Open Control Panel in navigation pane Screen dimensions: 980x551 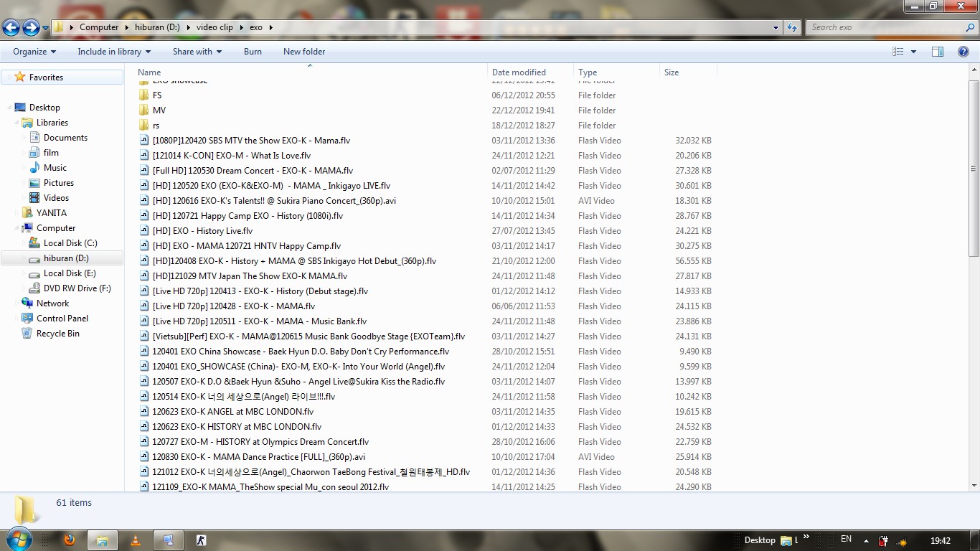click(x=62, y=319)
